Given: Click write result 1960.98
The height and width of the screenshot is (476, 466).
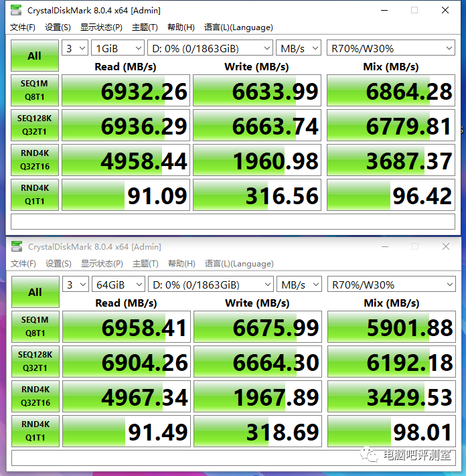Looking at the screenshot, I should (257, 160).
